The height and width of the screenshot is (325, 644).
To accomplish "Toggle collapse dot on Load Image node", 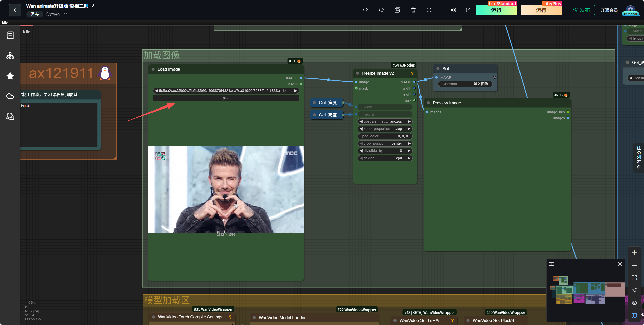I will click(153, 69).
